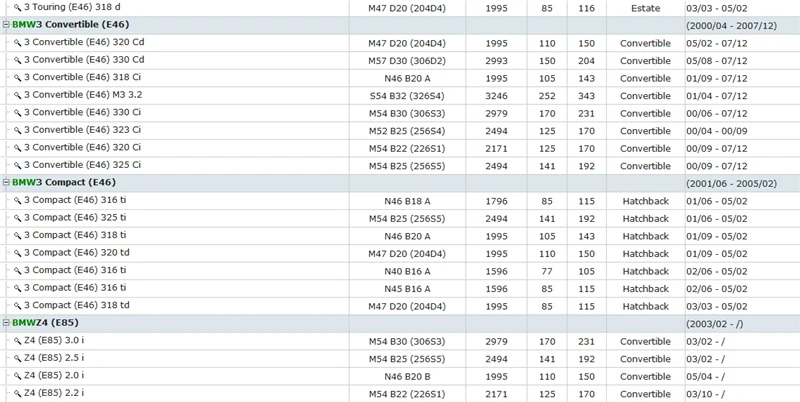Click horsepower value 343
800x402 pixels.
click(x=587, y=96)
